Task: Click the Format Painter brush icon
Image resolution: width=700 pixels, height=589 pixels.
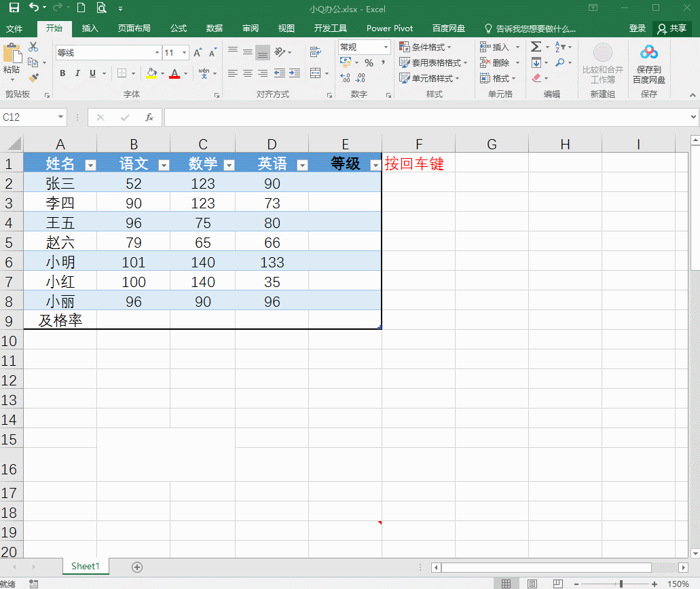Action: (x=33, y=77)
